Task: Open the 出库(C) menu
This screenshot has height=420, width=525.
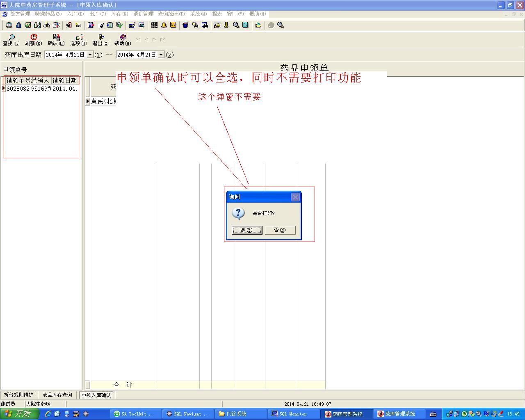Action: pyautogui.click(x=98, y=14)
